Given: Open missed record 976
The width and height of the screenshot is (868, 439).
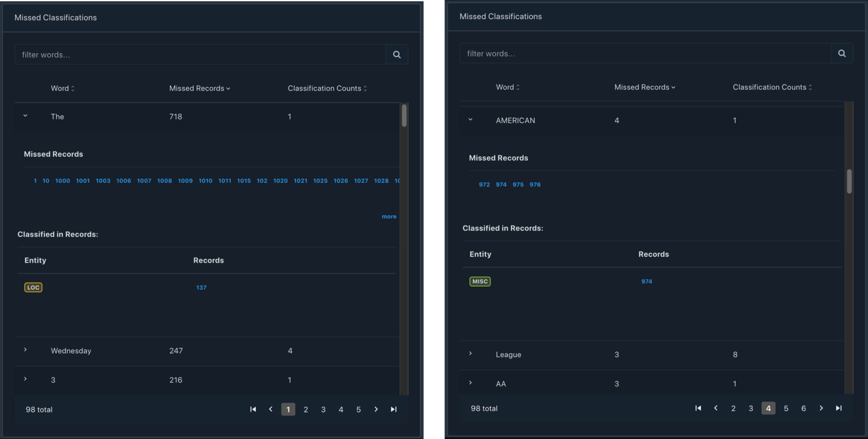Looking at the screenshot, I should tap(535, 184).
